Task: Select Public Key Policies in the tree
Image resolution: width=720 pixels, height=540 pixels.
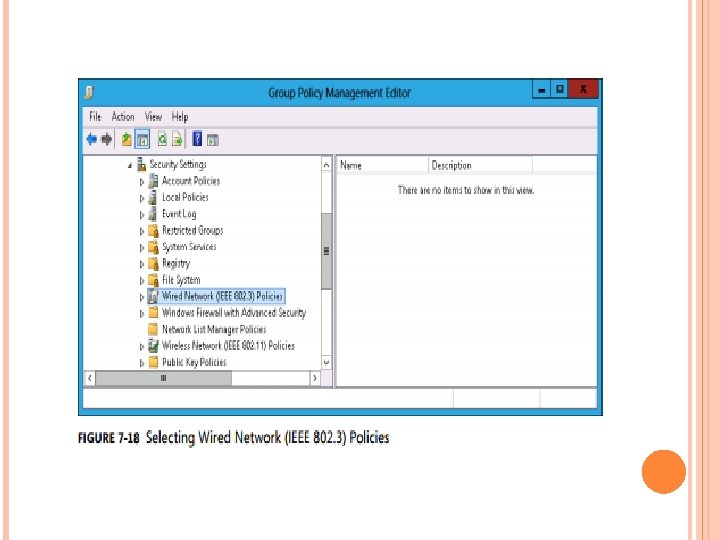Action: coord(194,362)
